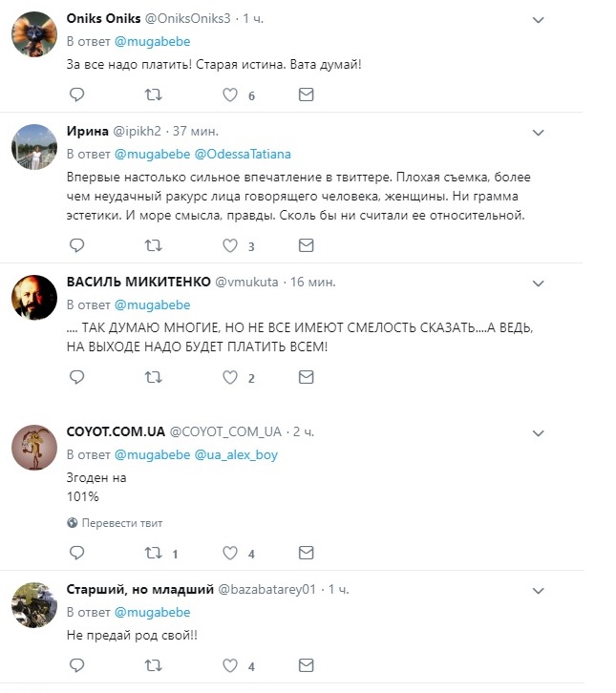616x693 pixels.
Task: Retweet COYOT.COM.UA's tweet
Action: 153,553
